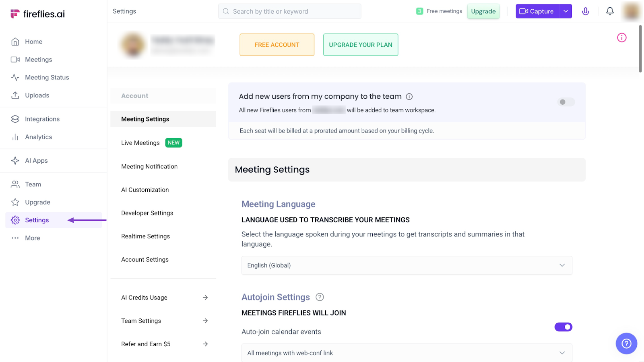Open Meeting Notification settings
The width and height of the screenshot is (644, 362).
click(x=149, y=166)
